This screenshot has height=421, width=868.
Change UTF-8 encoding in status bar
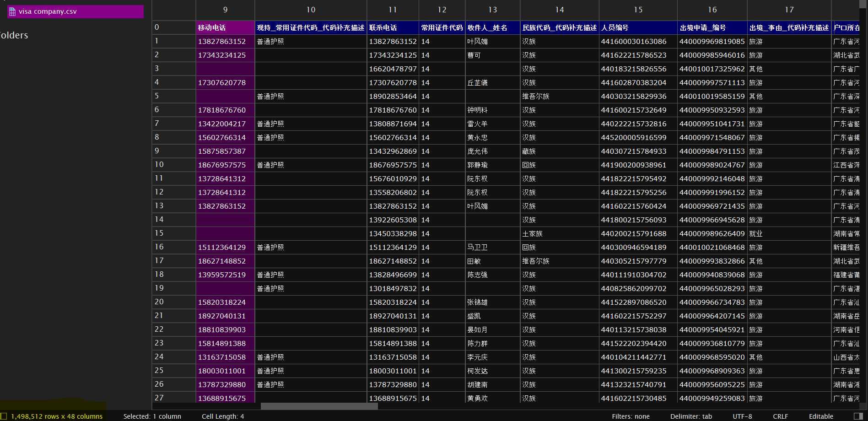pos(742,416)
